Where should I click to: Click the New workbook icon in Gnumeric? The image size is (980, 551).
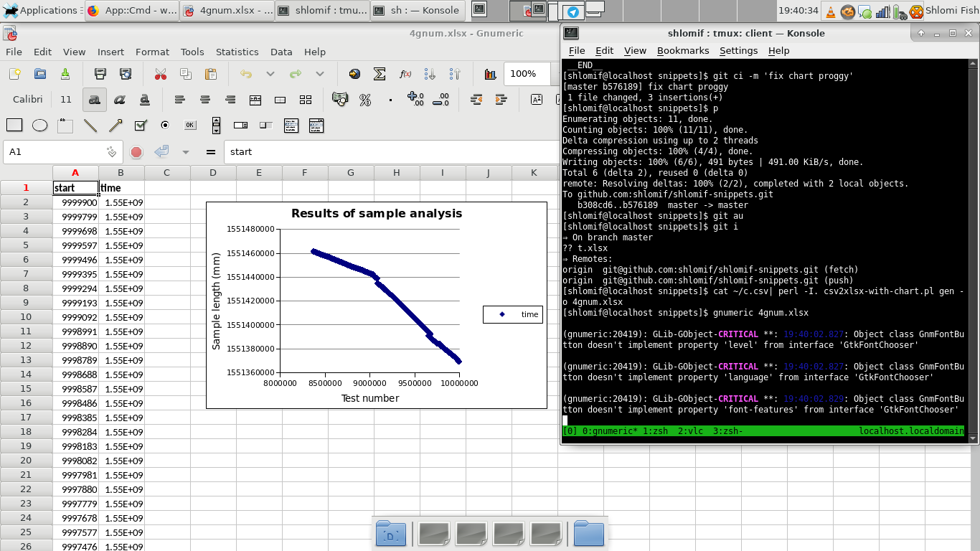pos(15,74)
